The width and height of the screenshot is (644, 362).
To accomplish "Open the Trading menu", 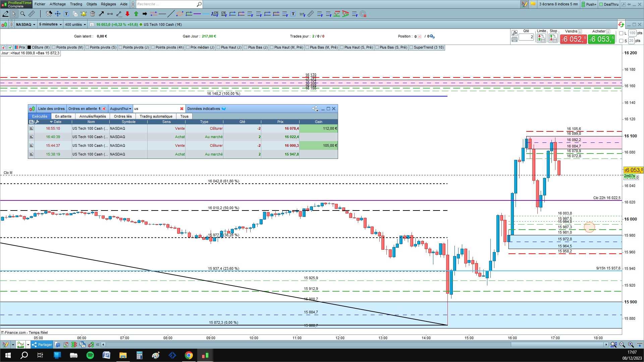I will (76, 4).
